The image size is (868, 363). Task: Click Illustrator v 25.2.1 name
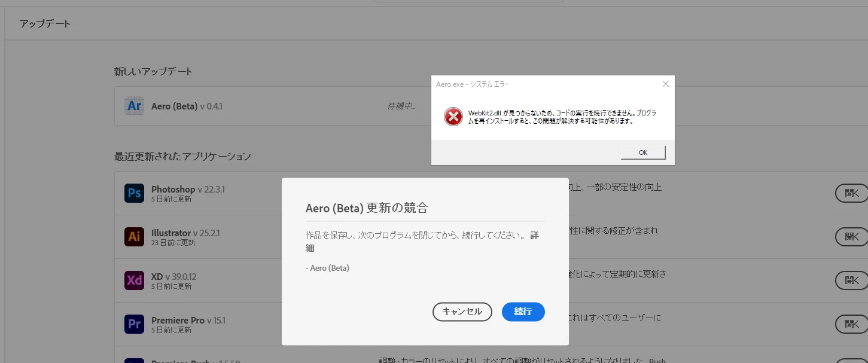pos(185,233)
